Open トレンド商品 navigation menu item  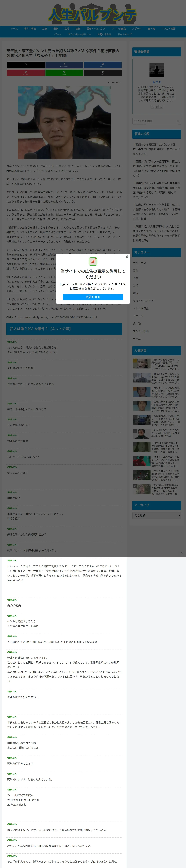click(119, 29)
